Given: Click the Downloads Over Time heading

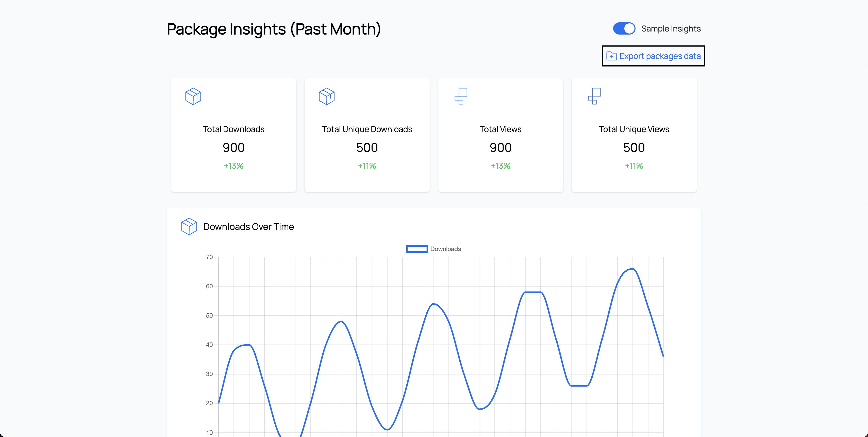Looking at the screenshot, I should pos(249,227).
